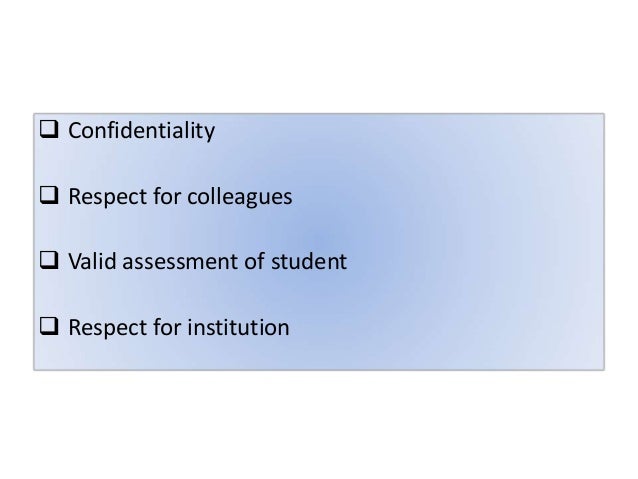Toggle the Valid assessment of student checkbox
Screen dimensions: 638x479
point(49,260)
